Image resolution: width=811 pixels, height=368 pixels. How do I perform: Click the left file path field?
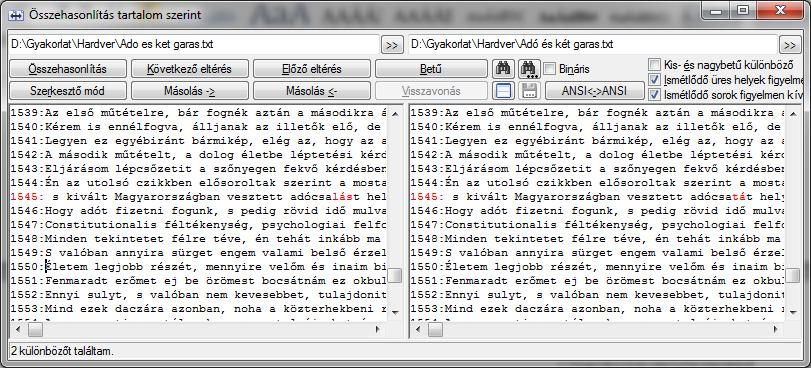(193, 45)
